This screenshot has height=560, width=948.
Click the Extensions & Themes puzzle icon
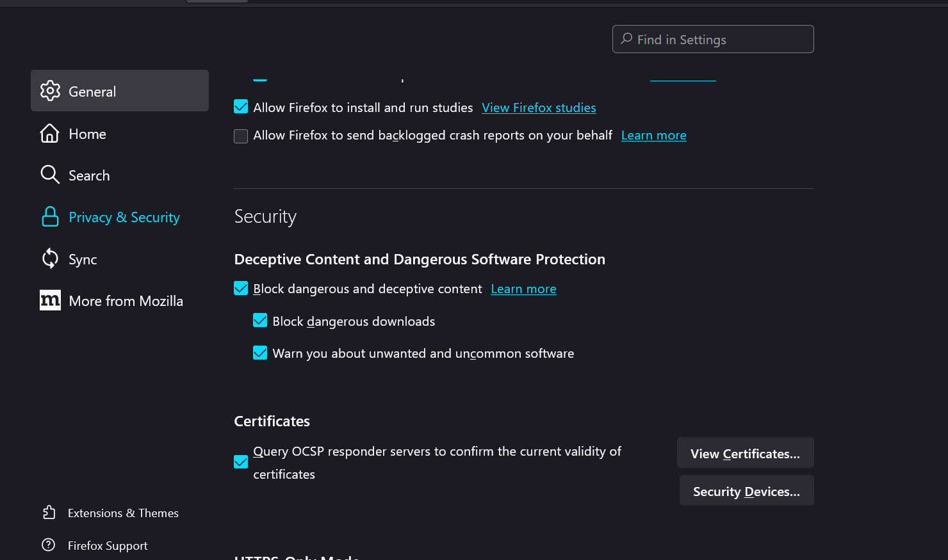49,513
